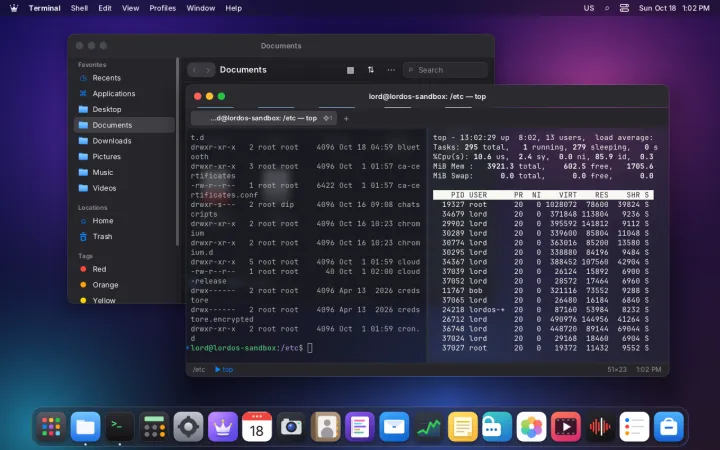Click process row 11767 bob in top
The width and height of the screenshot is (720, 450).
(x=543, y=291)
